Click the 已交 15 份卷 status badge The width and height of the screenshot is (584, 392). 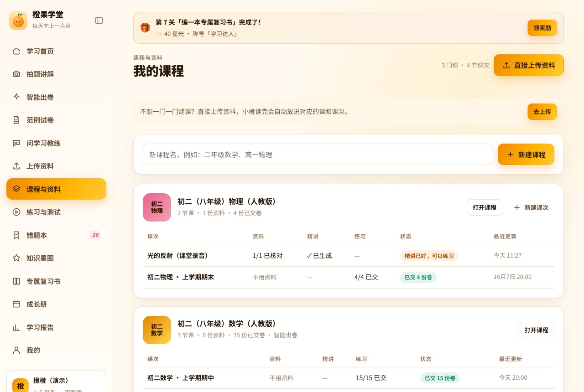pos(440,378)
